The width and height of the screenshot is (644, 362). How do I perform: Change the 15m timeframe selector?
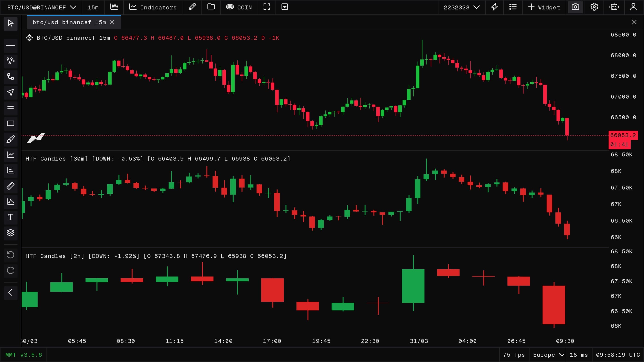(x=93, y=7)
